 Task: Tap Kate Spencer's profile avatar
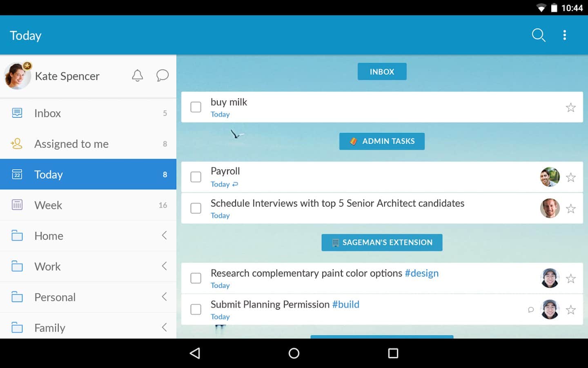point(18,76)
